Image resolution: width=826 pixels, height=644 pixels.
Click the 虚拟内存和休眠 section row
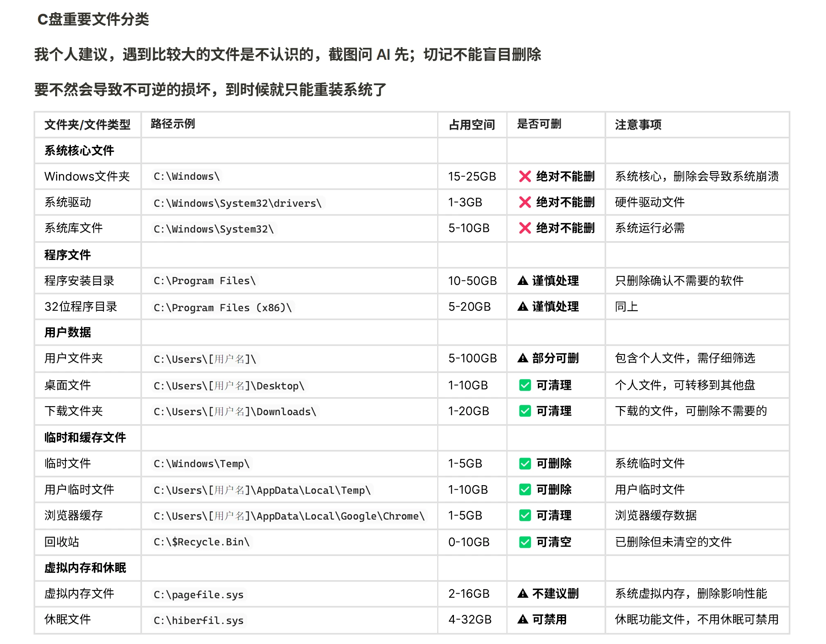tap(85, 567)
